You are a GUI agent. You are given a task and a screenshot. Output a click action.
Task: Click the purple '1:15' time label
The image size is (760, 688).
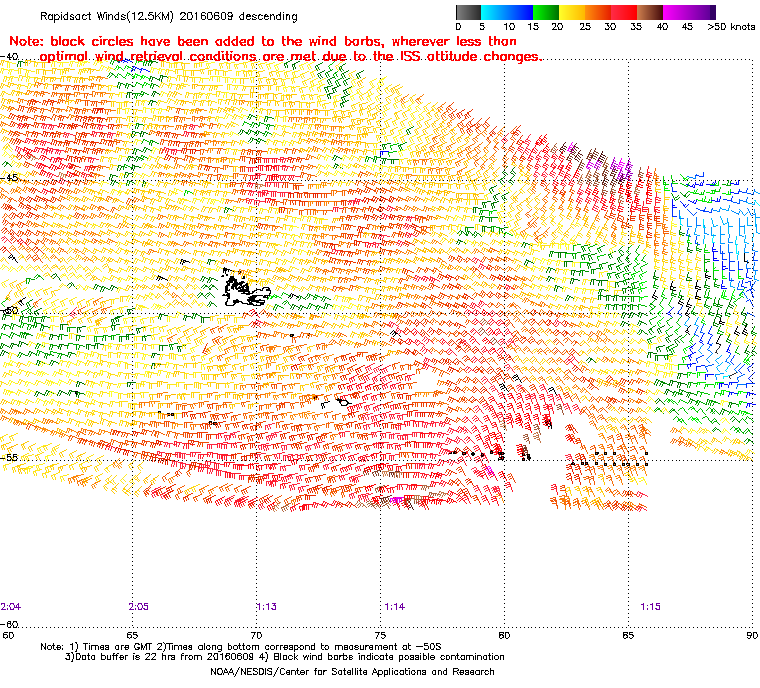(650, 607)
